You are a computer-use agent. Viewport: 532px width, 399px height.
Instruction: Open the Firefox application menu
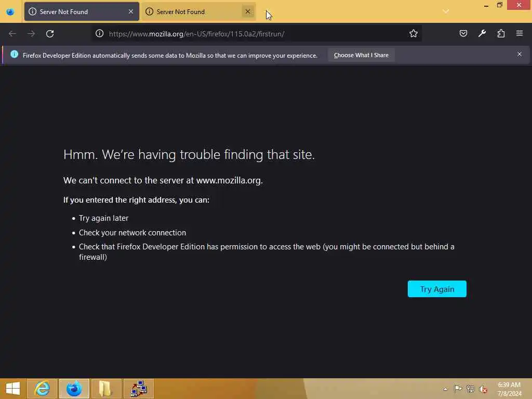pos(520,33)
